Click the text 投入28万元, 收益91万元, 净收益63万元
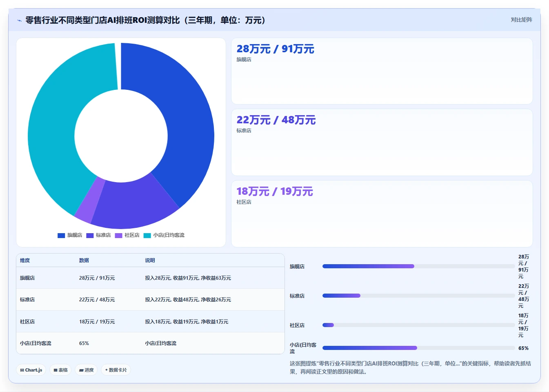Viewport: 549px width, 392px height. 188,278
